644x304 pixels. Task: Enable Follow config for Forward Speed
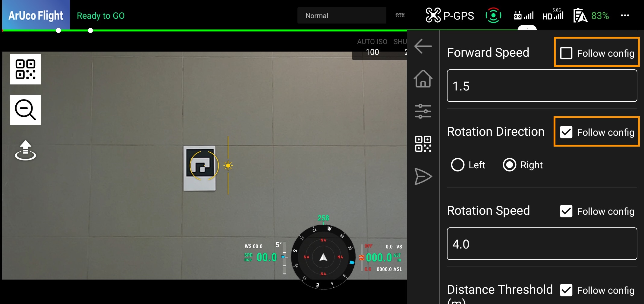[x=567, y=53]
